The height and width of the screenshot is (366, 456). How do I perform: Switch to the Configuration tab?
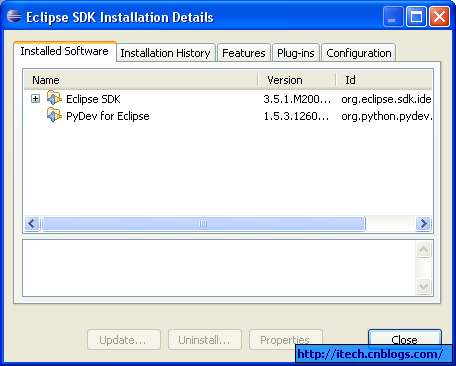coord(359,53)
